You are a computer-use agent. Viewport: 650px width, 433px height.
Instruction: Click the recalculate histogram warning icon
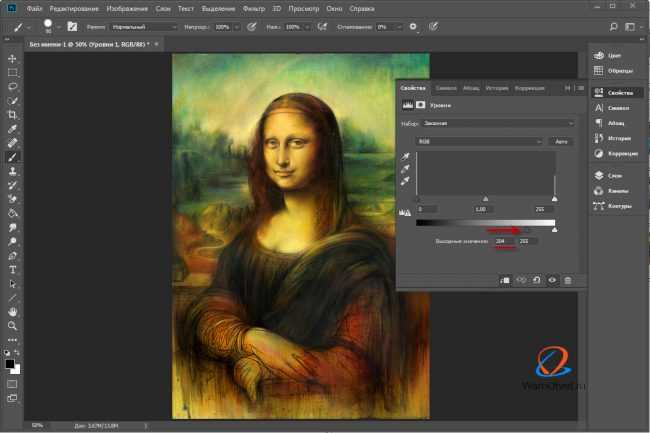pyautogui.click(x=405, y=213)
